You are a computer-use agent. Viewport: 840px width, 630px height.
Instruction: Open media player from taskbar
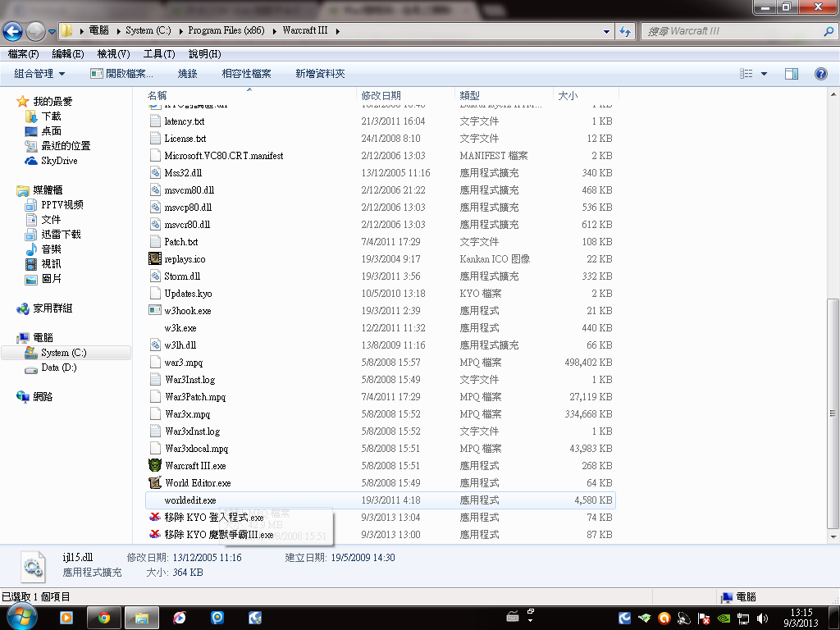click(x=66, y=618)
